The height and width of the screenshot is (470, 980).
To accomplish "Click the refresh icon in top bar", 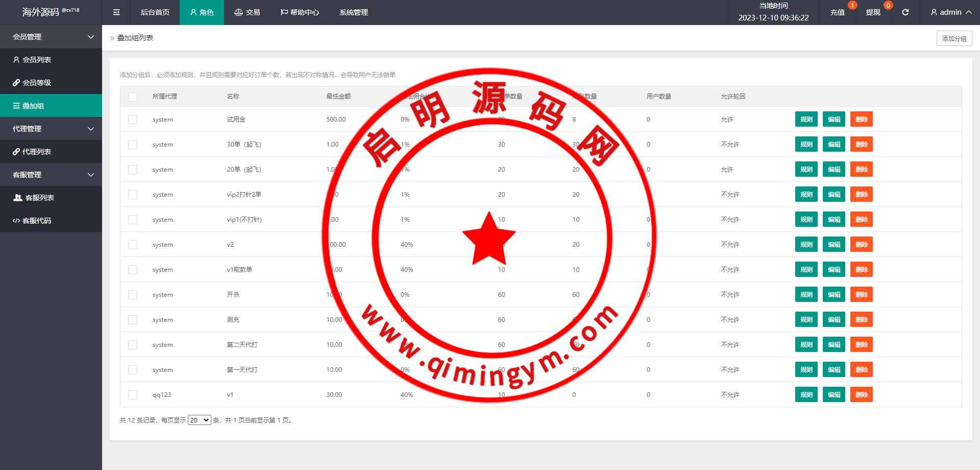I will 905,12.
